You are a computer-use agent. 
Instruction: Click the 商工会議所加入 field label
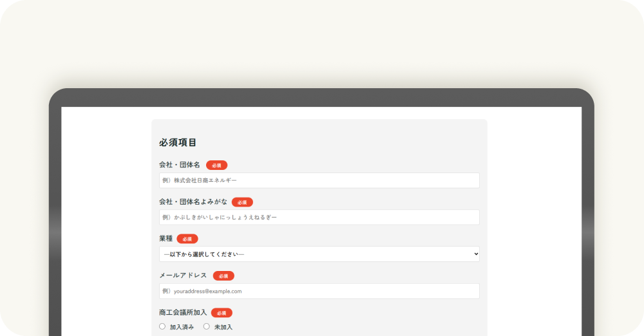[183, 313]
